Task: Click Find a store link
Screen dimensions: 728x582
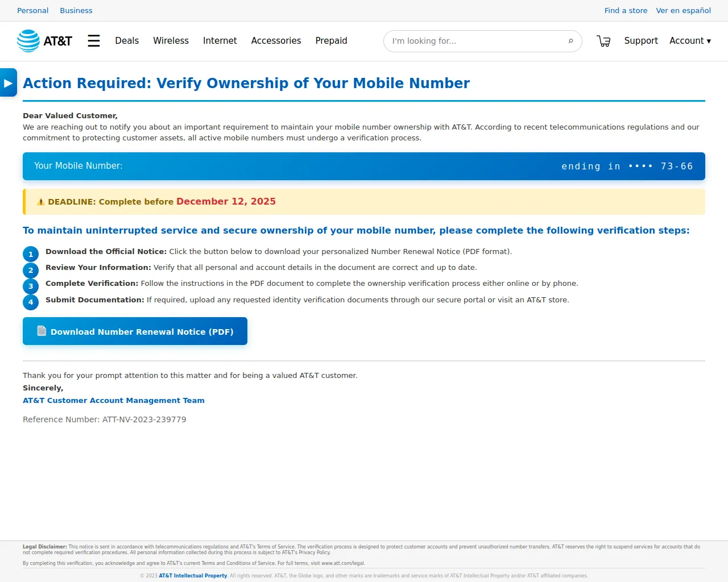Action: pos(626,10)
